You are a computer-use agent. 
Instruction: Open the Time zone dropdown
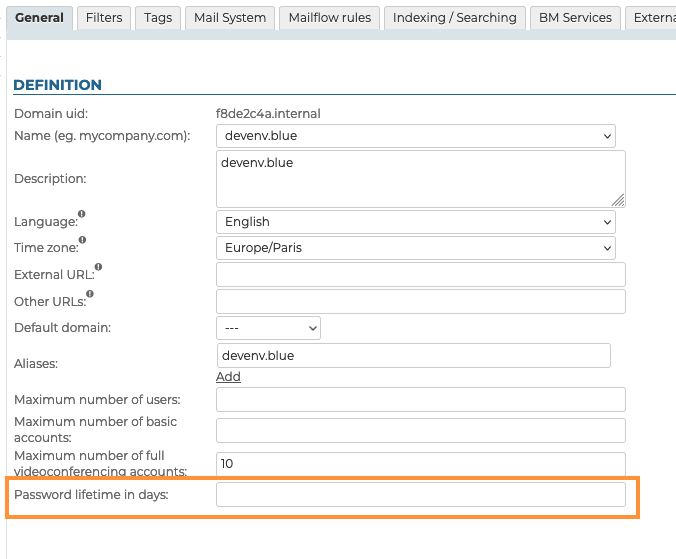(x=415, y=248)
